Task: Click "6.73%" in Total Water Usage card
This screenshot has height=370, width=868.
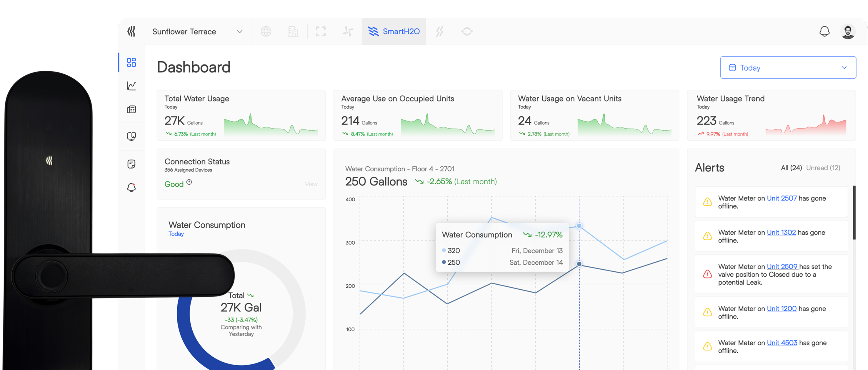Action: coord(181,134)
